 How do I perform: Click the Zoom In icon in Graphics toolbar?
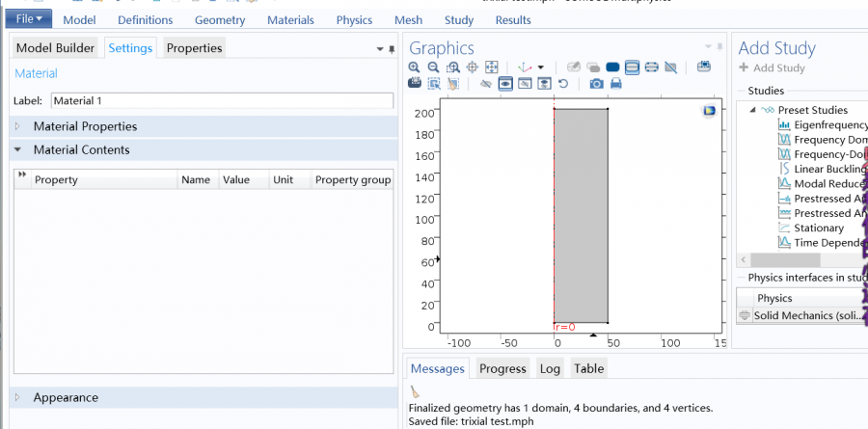point(415,67)
